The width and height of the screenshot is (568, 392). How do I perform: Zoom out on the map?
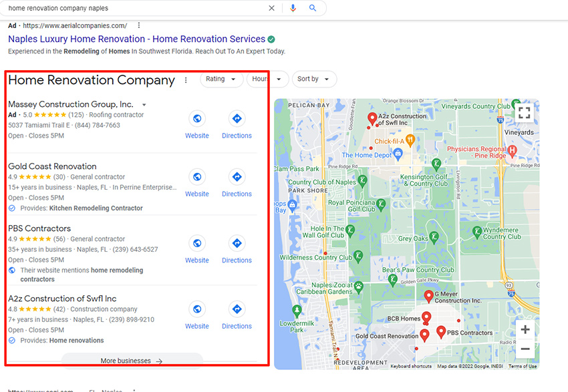[525, 349]
